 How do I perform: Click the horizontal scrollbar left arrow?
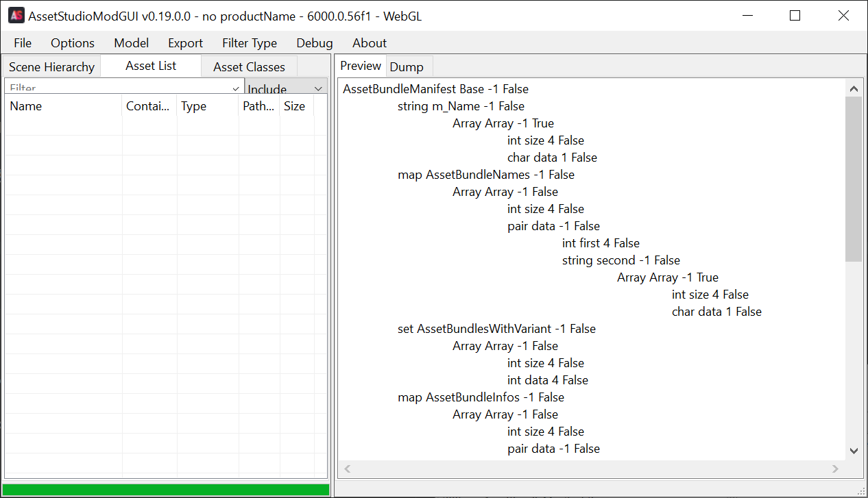click(x=348, y=469)
